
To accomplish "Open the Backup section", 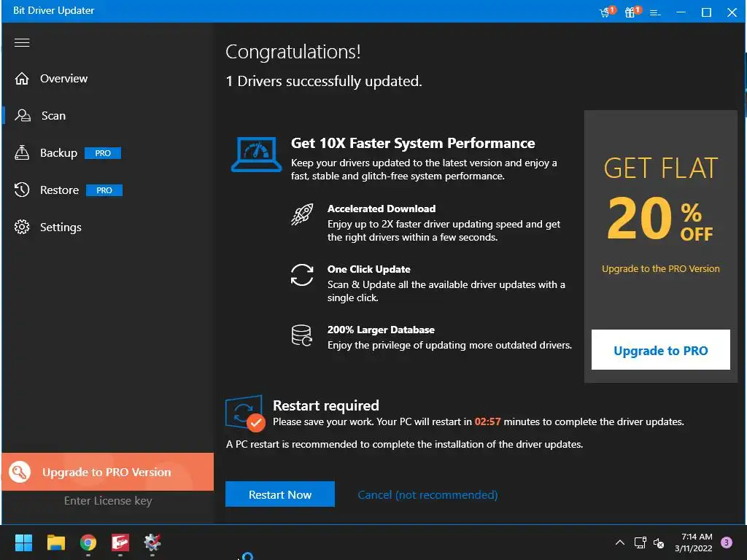I will tap(58, 153).
